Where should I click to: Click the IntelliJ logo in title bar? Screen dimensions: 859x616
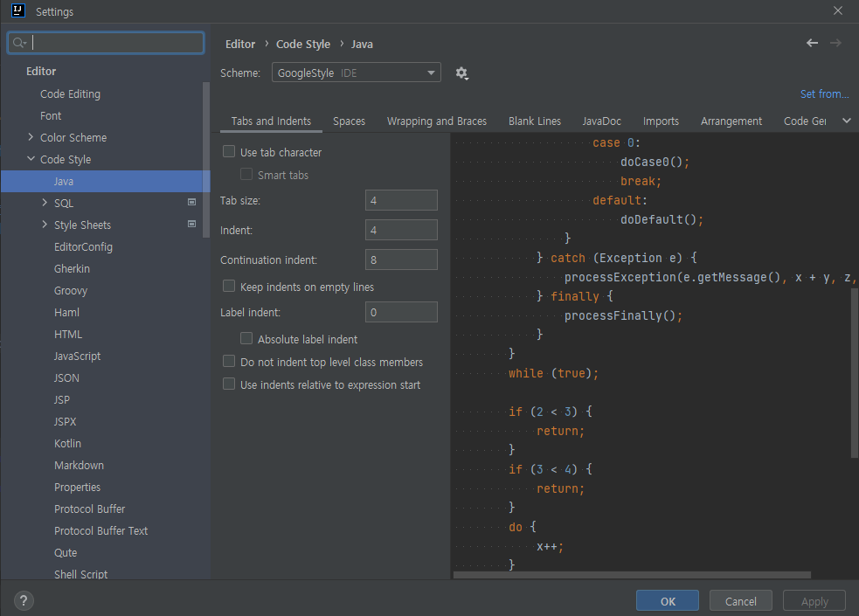[18, 11]
